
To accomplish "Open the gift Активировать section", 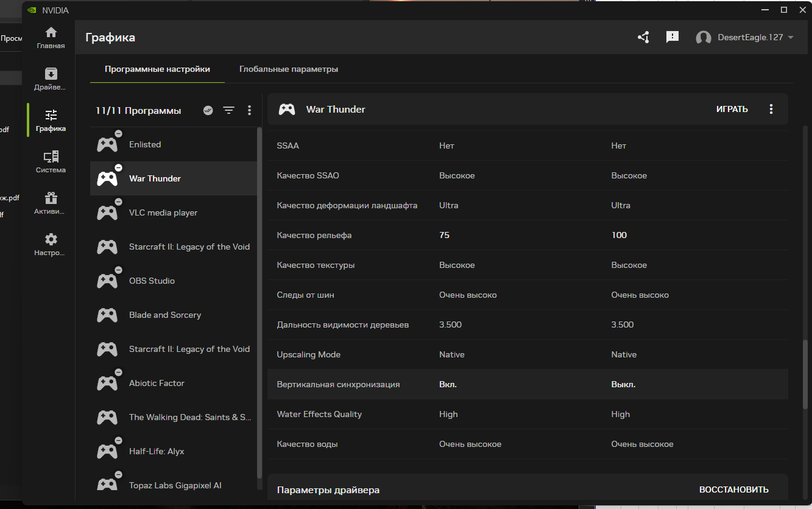I will point(51,203).
